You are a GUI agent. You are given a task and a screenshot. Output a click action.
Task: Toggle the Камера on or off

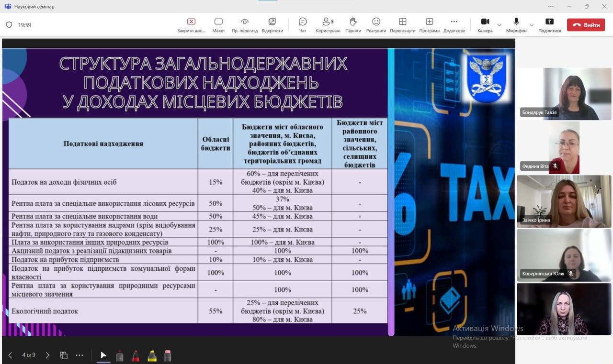(x=485, y=24)
